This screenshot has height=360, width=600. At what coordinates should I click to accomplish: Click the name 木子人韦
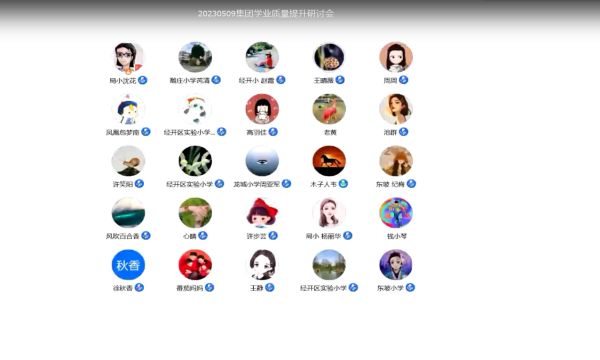click(x=323, y=184)
